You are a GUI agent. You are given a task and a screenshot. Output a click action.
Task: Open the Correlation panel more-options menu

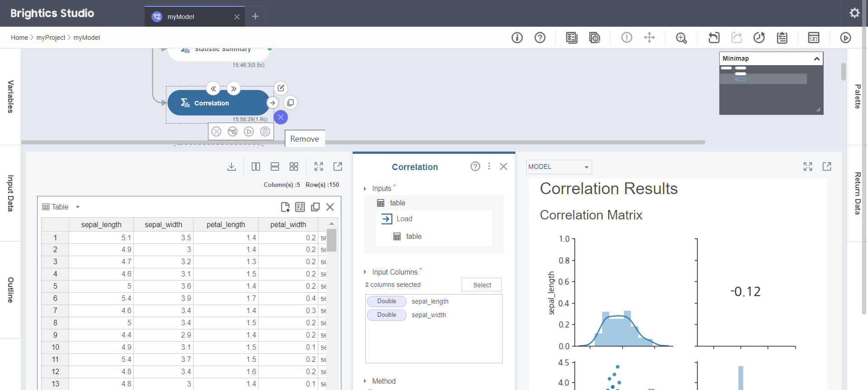[x=489, y=166]
